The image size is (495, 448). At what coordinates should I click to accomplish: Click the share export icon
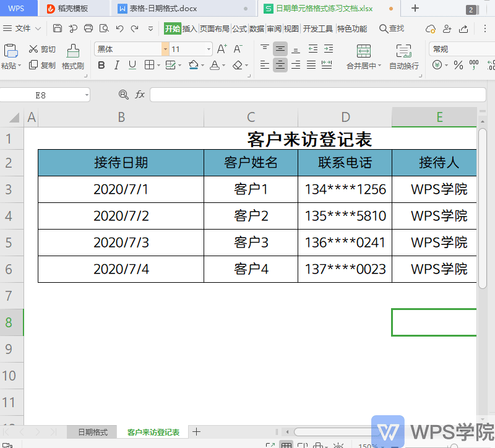coord(463,28)
